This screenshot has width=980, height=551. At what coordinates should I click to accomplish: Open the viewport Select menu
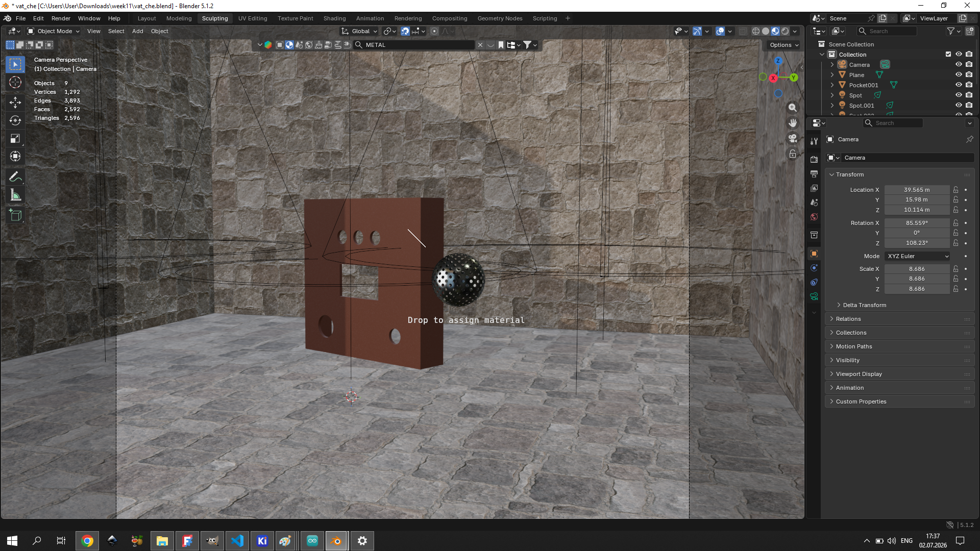coord(116,31)
